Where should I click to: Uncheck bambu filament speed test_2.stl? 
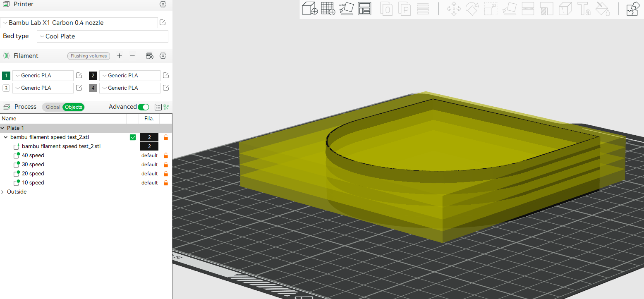click(133, 137)
